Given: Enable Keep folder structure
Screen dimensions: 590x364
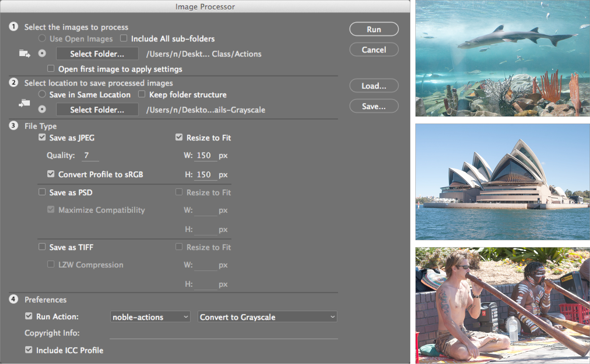Looking at the screenshot, I should coord(141,94).
